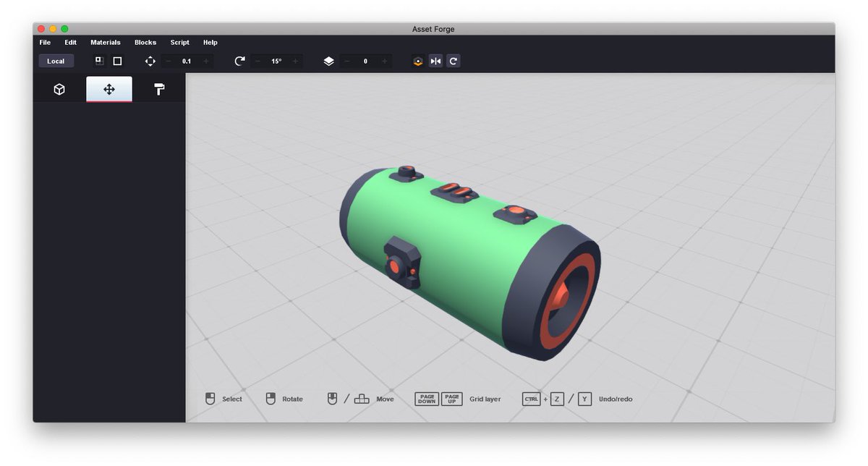This screenshot has width=868, height=466.
Task: Click the arrow keys Move hint icon
Action: [362, 399]
